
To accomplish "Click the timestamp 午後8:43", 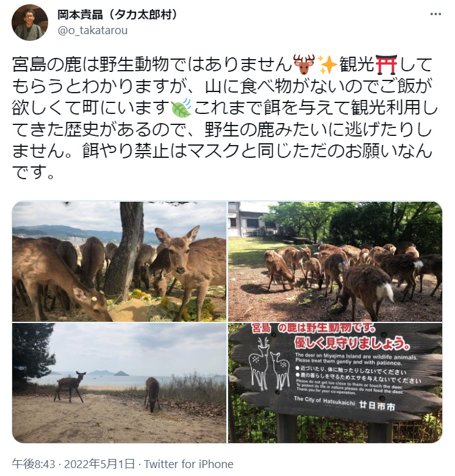I will click(x=34, y=464).
